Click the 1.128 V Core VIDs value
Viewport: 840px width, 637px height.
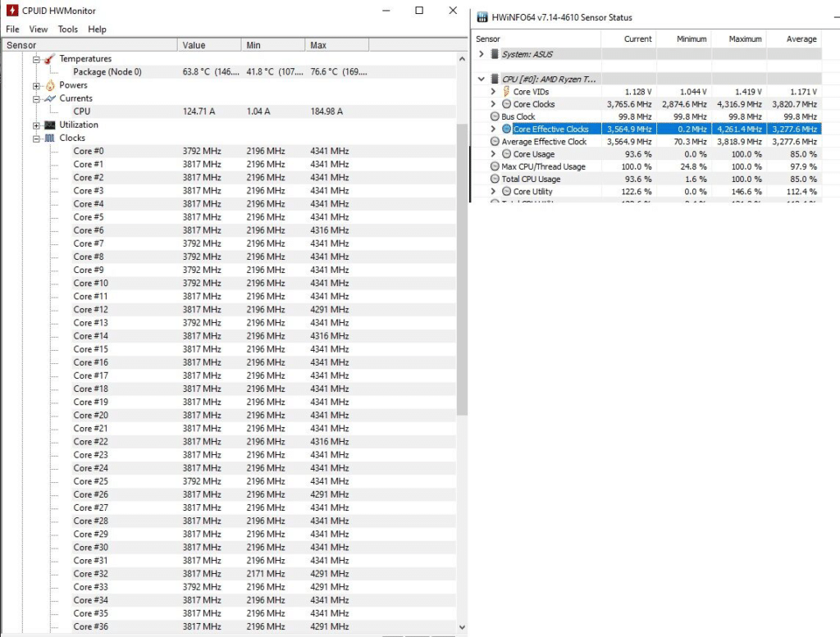click(x=638, y=92)
